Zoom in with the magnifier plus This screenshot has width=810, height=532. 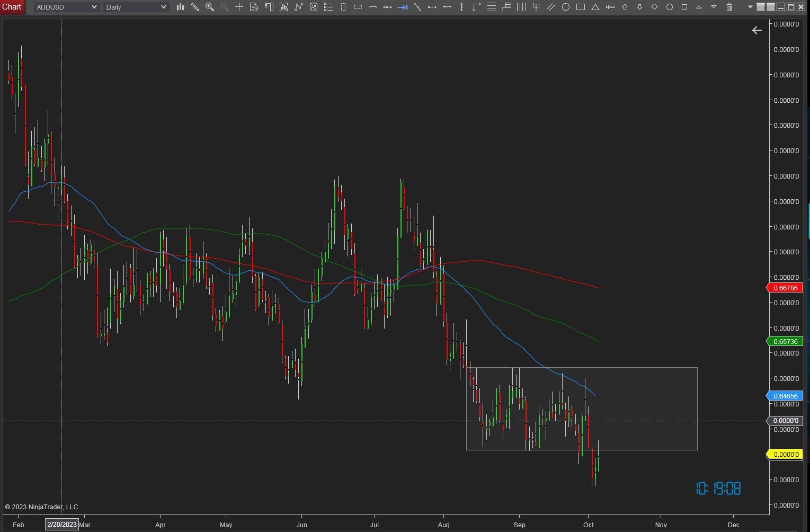point(210,7)
